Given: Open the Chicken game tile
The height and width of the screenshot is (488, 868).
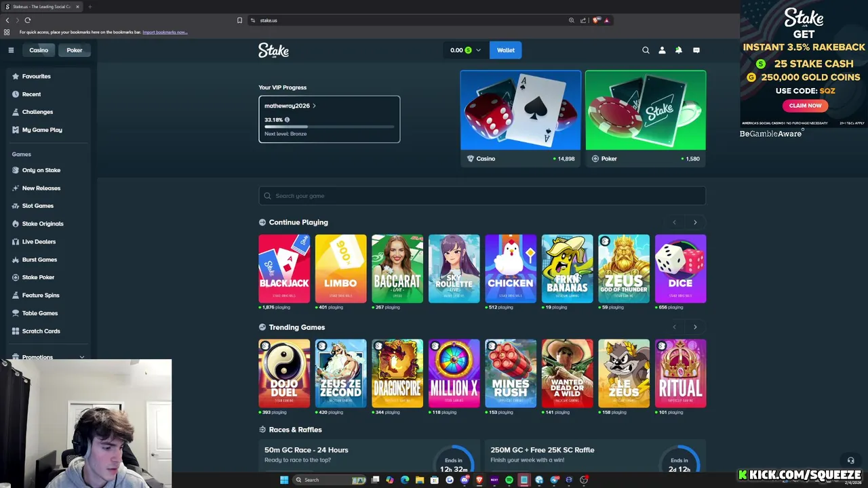Looking at the screenshot, I should pos(511,268).
